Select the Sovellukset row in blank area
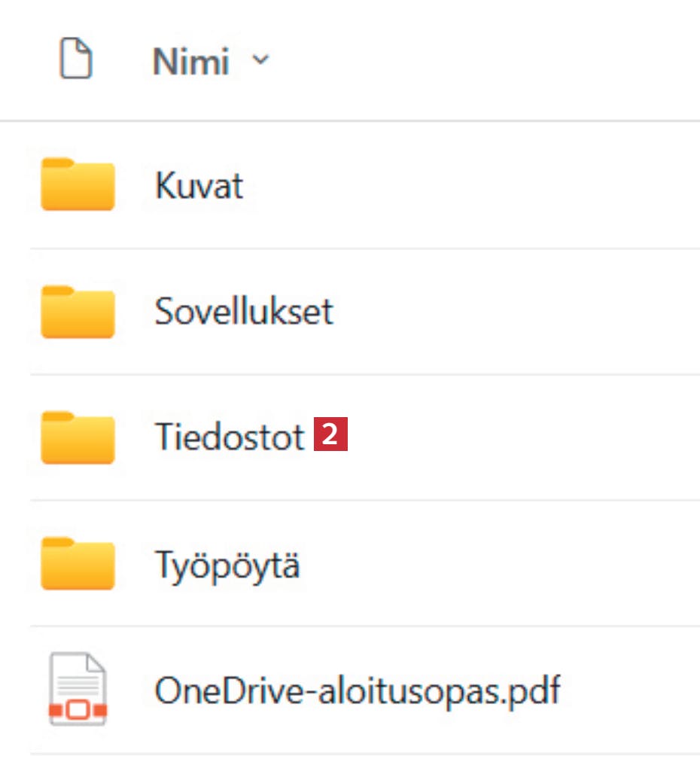This screenshot has height=771, width=700. point(516,312)
